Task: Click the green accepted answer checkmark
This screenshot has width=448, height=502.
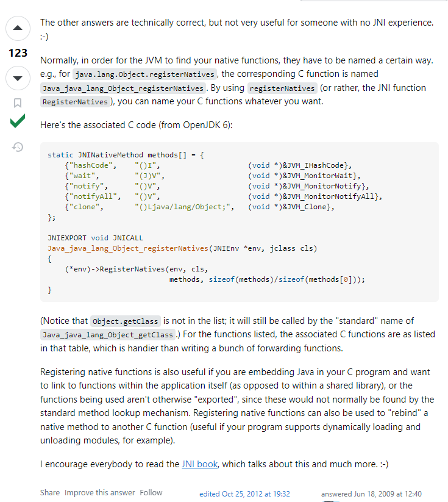Action: coord(18,122)
